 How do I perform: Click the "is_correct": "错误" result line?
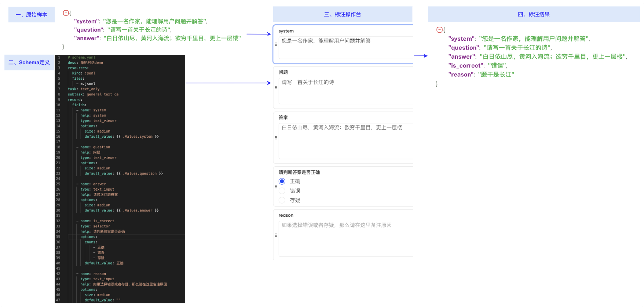(478, 66)
